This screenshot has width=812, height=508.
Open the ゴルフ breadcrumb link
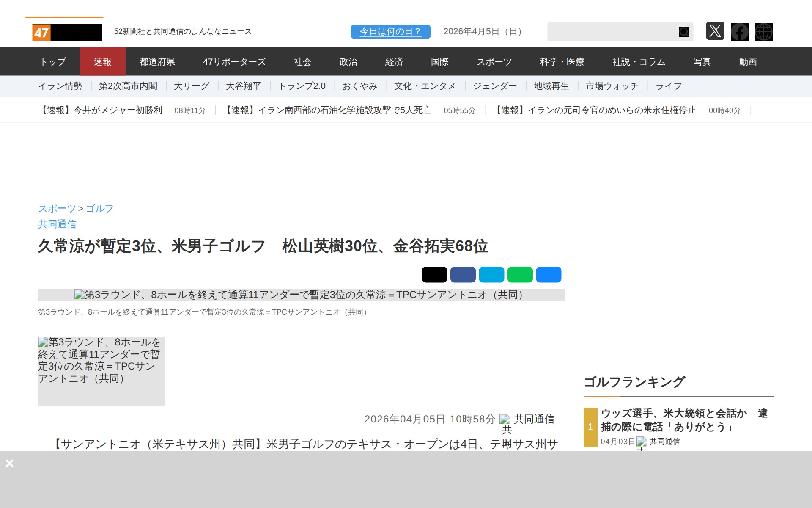[99, 209]
